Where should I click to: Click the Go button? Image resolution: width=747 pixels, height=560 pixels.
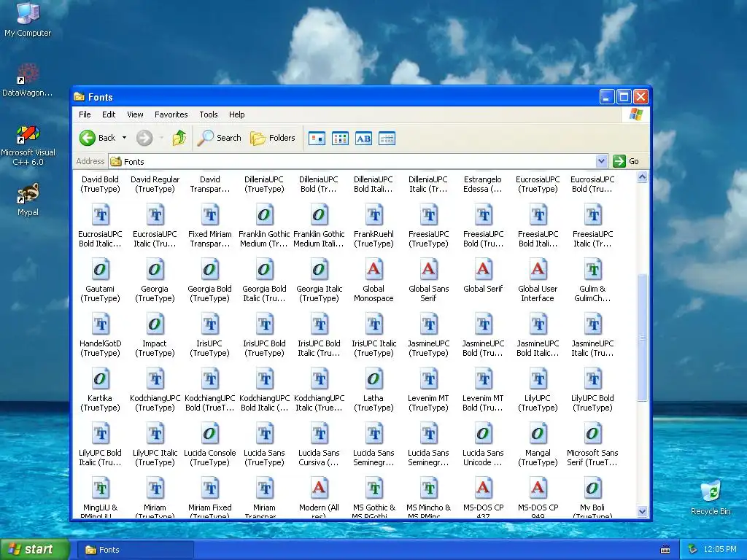click(626, 161)
